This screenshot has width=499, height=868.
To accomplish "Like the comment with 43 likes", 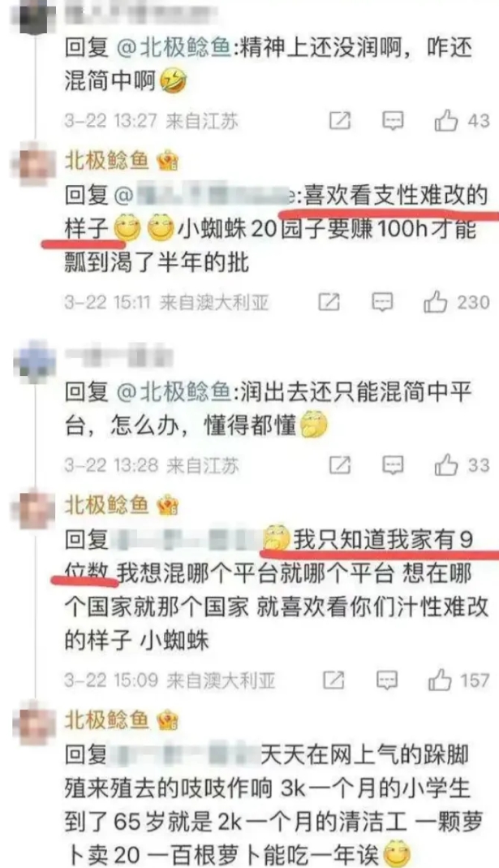I will [x=446, y=120].
